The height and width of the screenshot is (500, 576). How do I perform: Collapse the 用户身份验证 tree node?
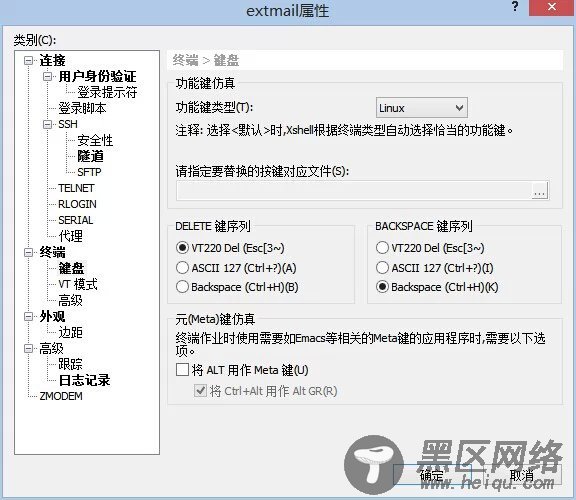(x=47, y=76)
